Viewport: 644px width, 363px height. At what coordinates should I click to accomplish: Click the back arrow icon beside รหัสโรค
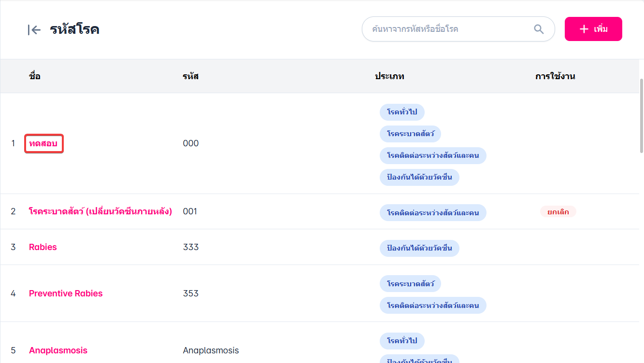pyautogui.click(x=34, y=30)
